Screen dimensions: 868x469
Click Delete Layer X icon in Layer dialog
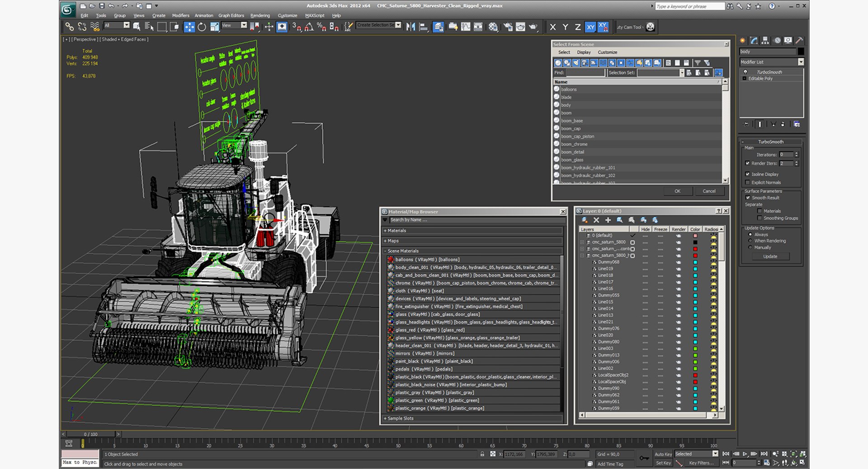click(596, 220)
